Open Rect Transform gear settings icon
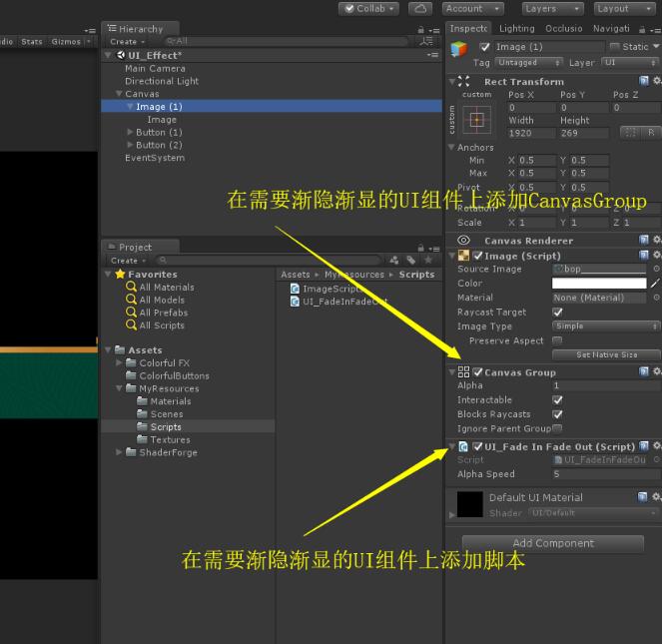This screenshot has width=662, height=644. [x=657, y=80]
